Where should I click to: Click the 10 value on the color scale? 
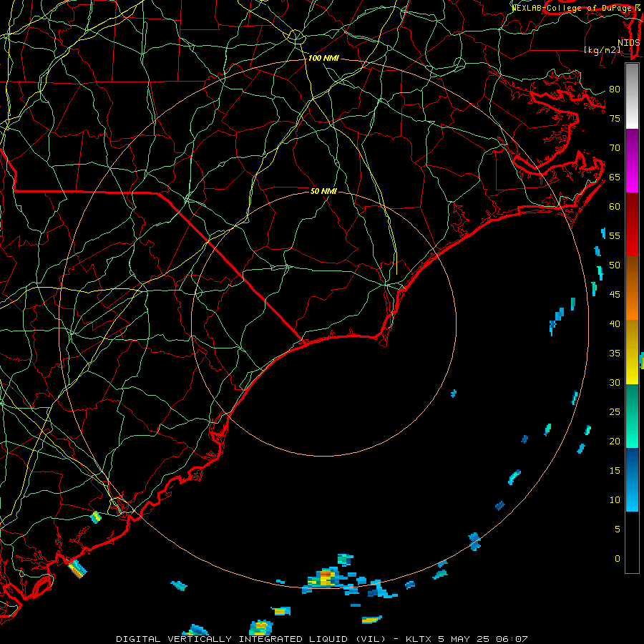point(615,500)
